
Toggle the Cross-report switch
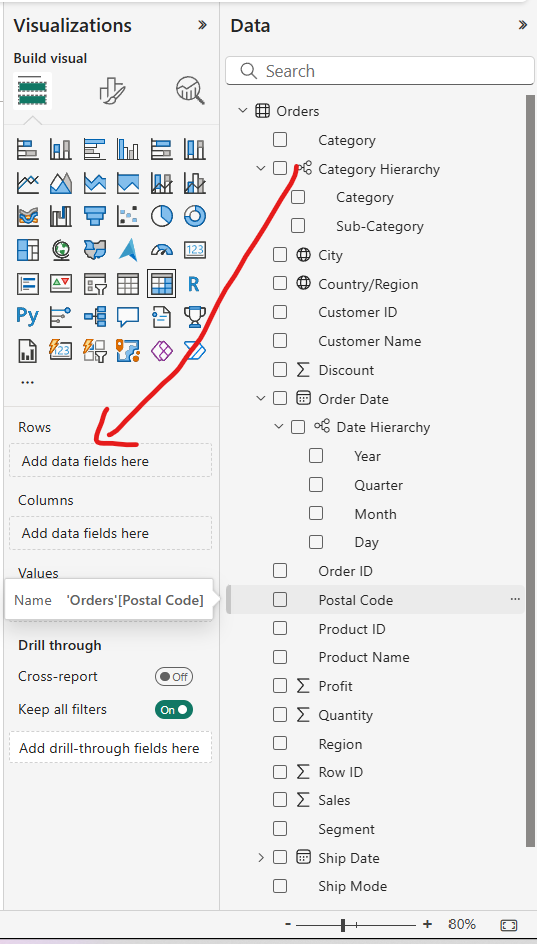[x=173, y=677]
